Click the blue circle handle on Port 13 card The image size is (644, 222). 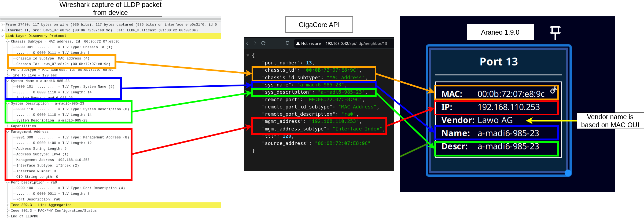coord(568,173)
